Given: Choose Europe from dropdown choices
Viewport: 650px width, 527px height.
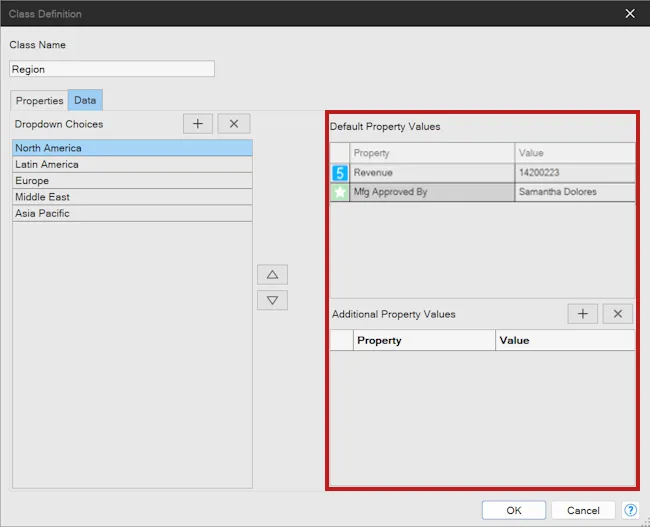Looking at the screenshot, I should 132,181.
